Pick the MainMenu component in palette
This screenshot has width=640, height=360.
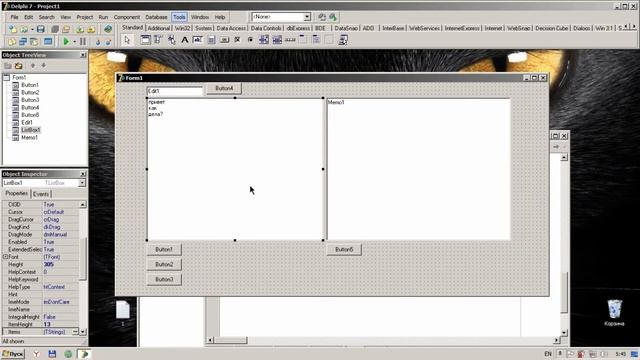(x=158, y=40)
